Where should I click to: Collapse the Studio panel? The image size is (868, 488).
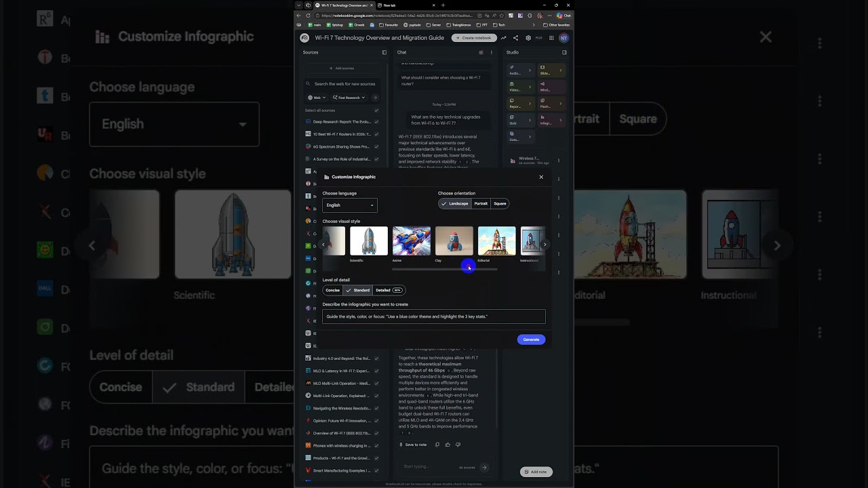[564, 52]
